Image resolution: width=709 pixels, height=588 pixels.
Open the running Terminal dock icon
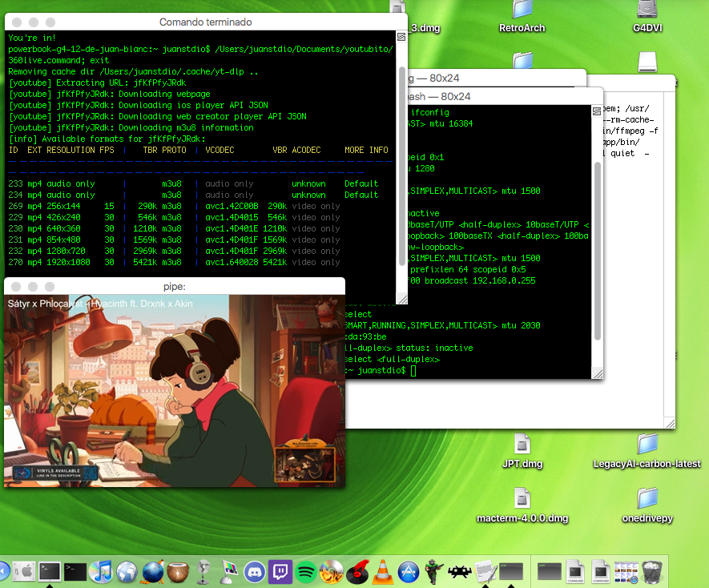tap(50, 571)
